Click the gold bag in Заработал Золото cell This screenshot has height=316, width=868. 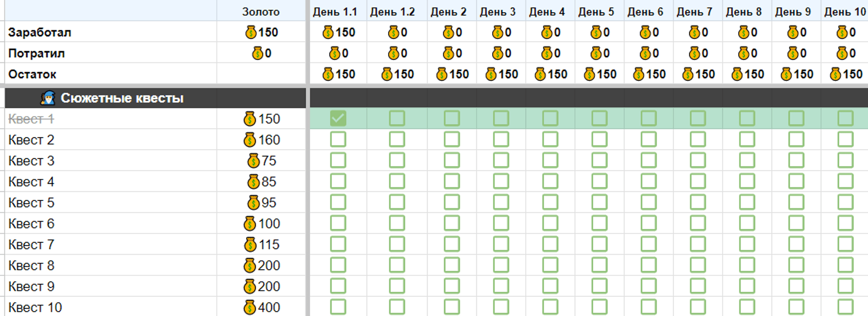click(251, 32)
